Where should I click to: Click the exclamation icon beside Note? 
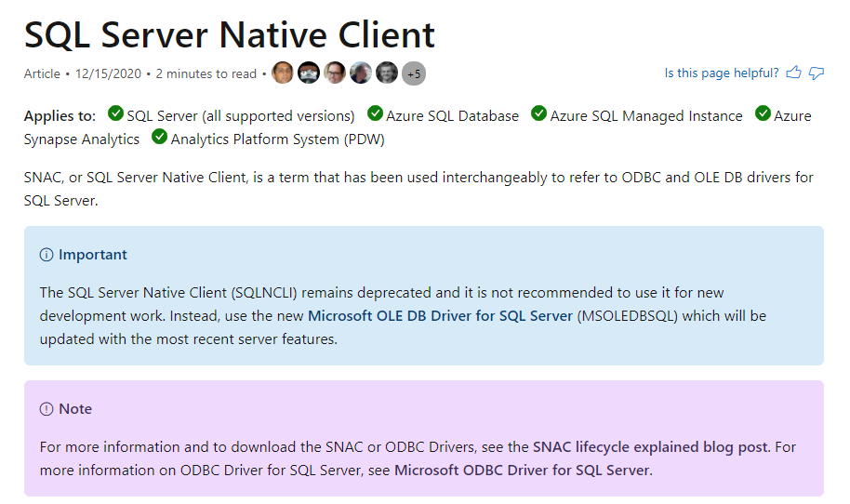click(46, 409)
